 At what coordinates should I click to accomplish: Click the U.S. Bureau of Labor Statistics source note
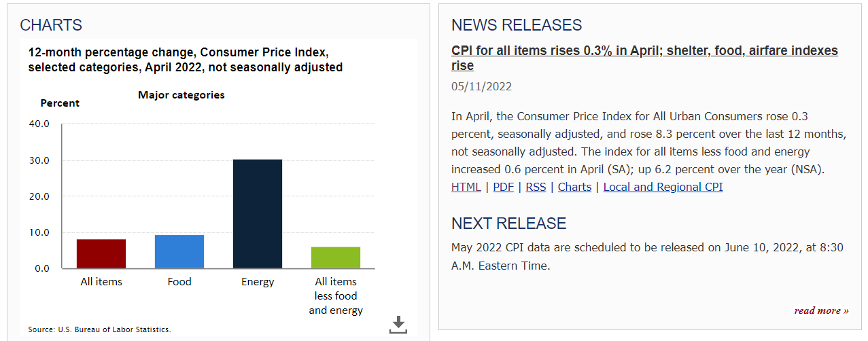(x=99, y=329)
